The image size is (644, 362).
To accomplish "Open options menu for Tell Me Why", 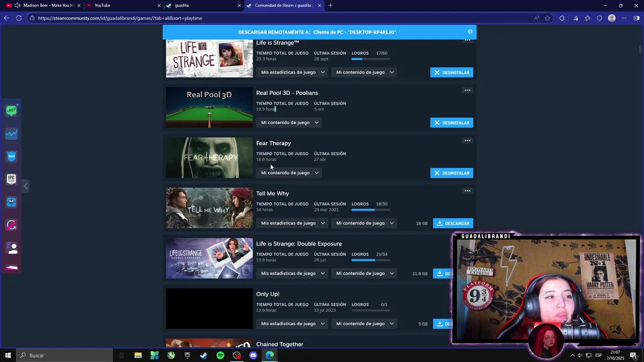I will (467, 191).
